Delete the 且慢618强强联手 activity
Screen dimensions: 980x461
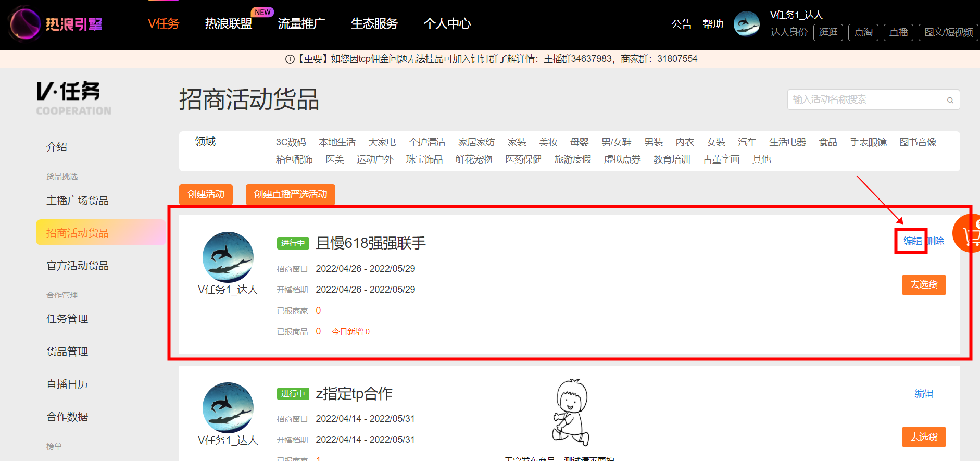point(936,241)
